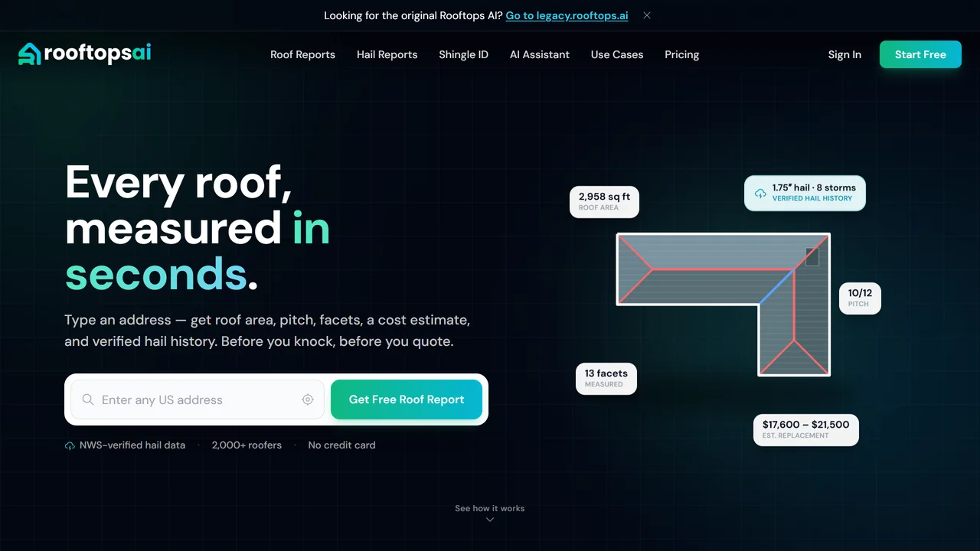This screenshot has width=980, height=551.
Task: Click the Rooftops AI house logo icon
Action: [x=29, y=54]
